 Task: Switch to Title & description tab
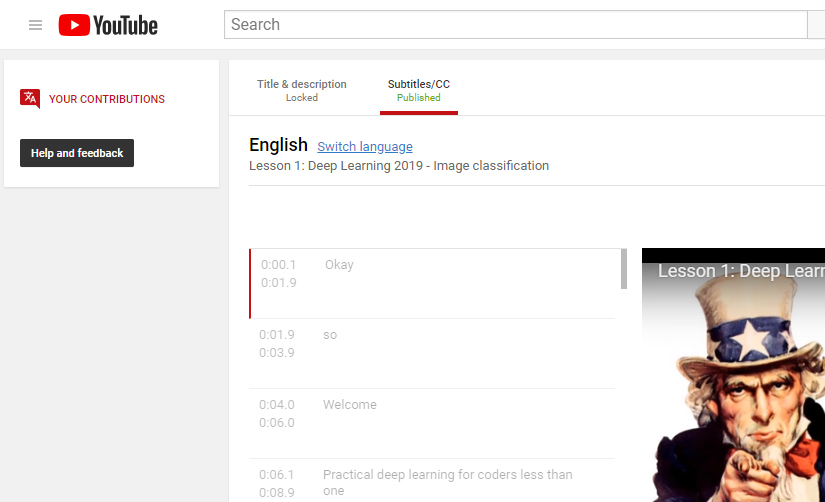[301, 90]
